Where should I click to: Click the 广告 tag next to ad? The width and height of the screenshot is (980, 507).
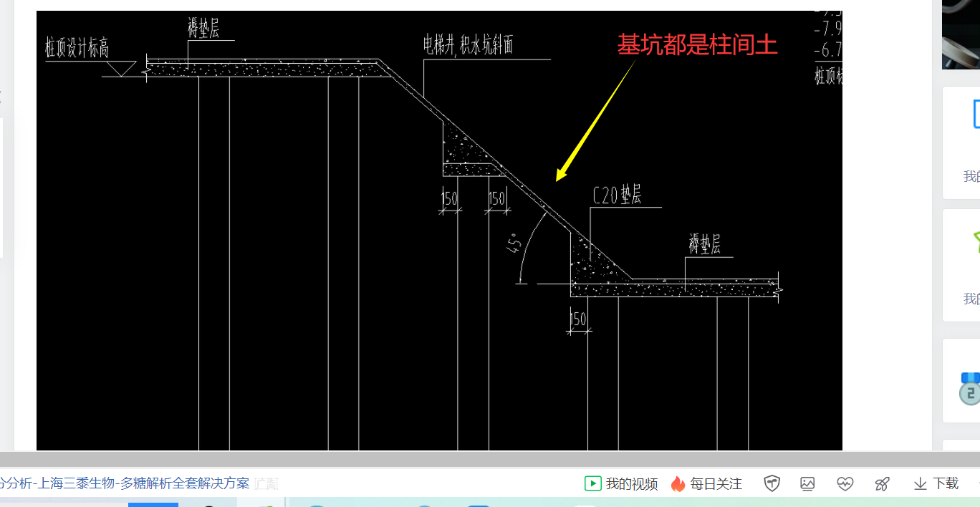(266, 484)
